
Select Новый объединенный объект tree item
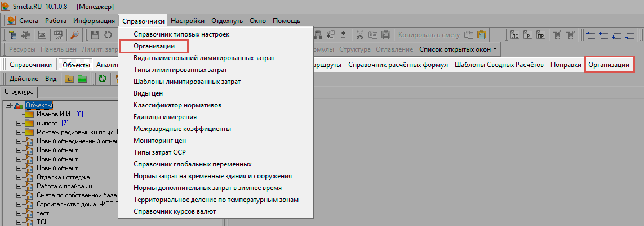pyautogui.click(x=77, y=141)
